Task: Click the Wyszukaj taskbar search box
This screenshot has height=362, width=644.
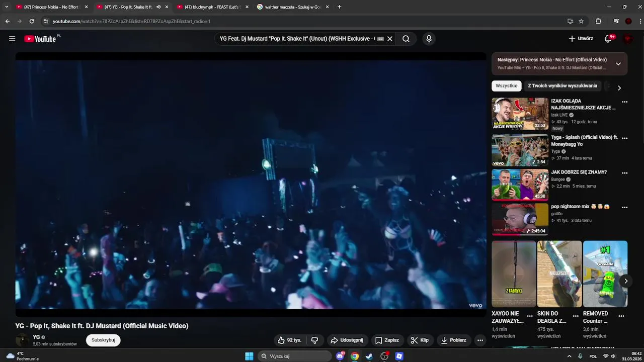Action: pos(295,356)
